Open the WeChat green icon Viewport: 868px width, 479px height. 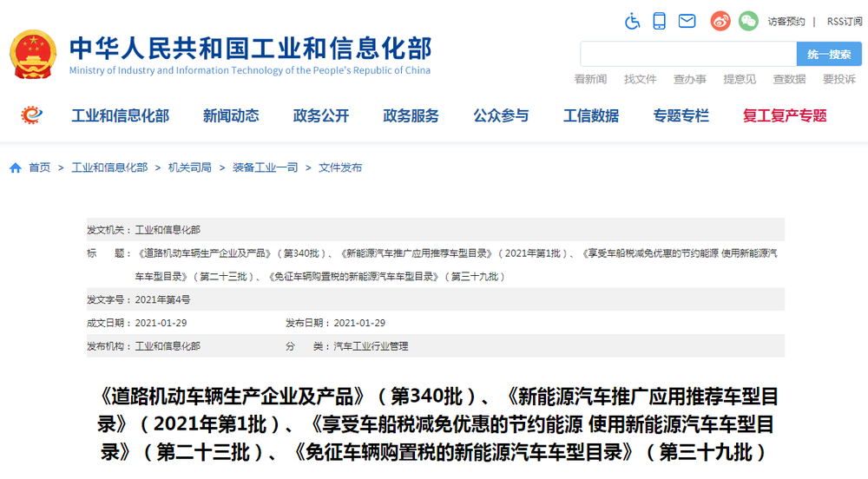click(748, 21)
